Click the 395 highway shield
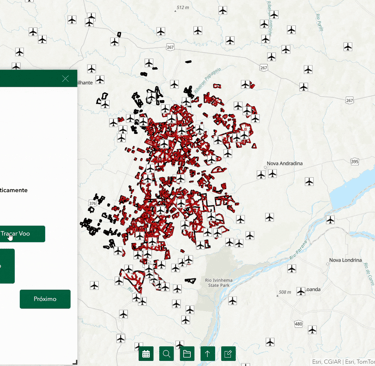375x366 pixels. point(355,162)
